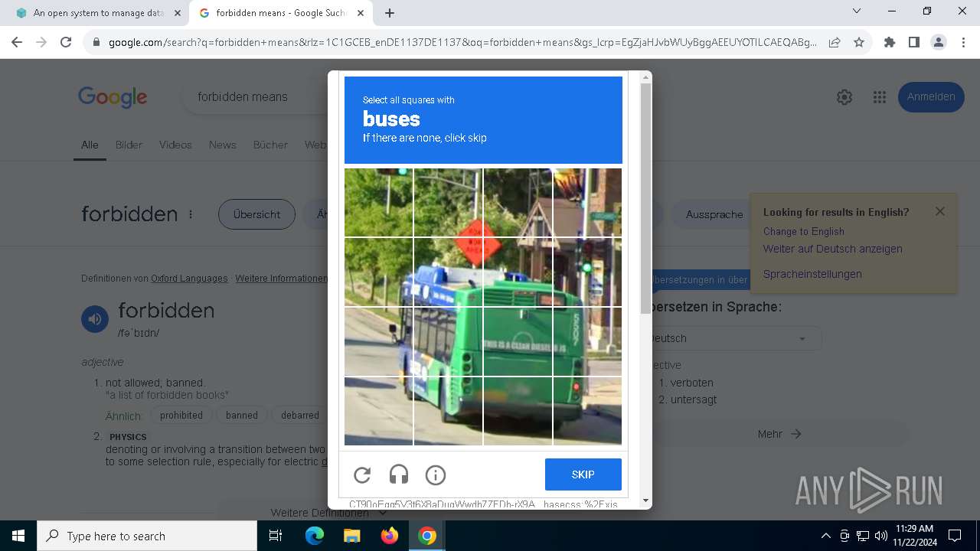Open volume control in system tray
This screenshot has height=551, width=980.
click(880, 536)
